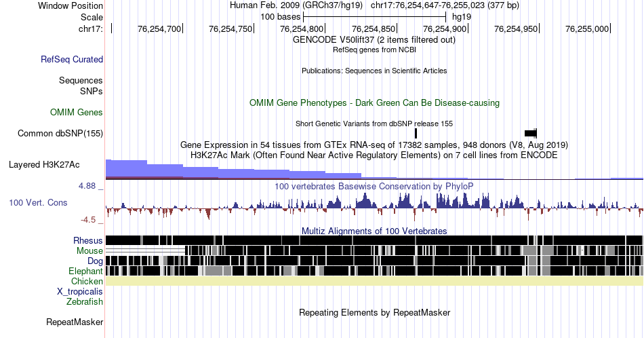644x338 pixels.
Task: Select the 100 bases scale bar
Action: [374, 17]
